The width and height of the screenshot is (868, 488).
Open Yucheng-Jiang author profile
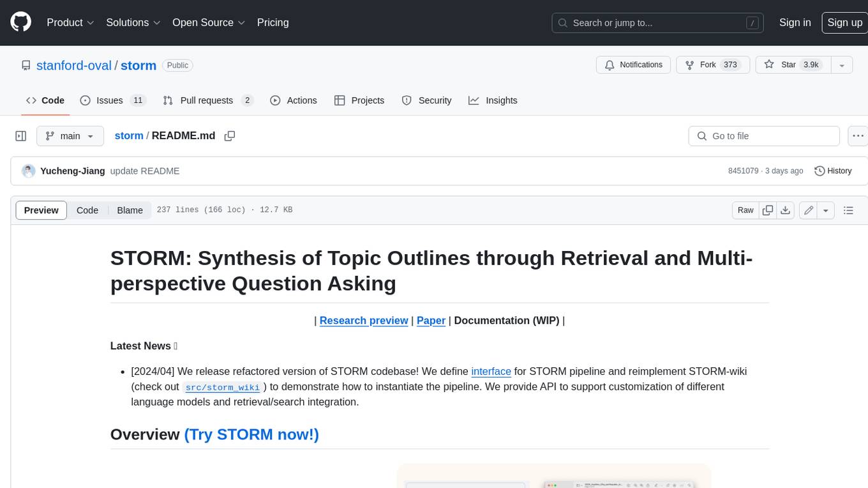[x=73, y=171]
